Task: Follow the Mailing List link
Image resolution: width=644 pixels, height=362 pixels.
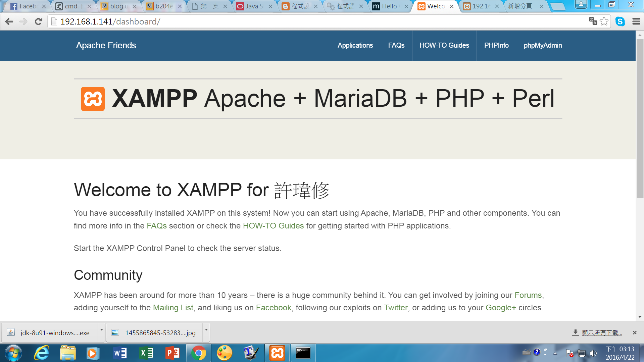Action: (173, 308)
